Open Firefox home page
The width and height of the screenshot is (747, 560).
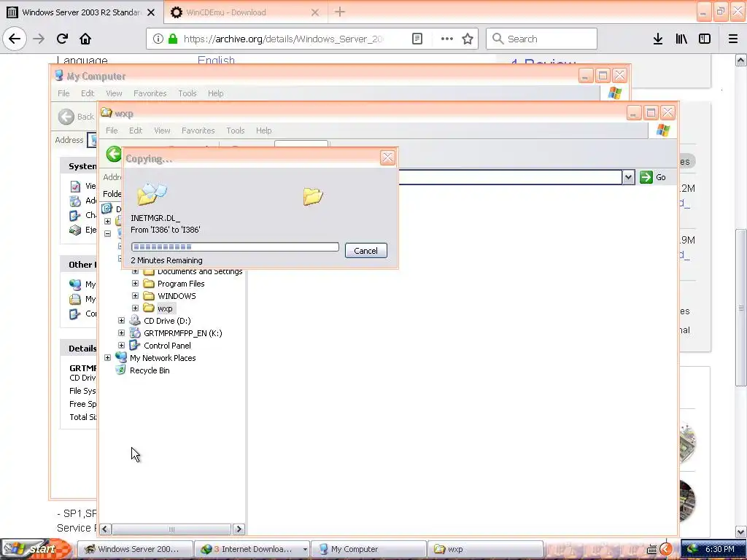[85, 39]
